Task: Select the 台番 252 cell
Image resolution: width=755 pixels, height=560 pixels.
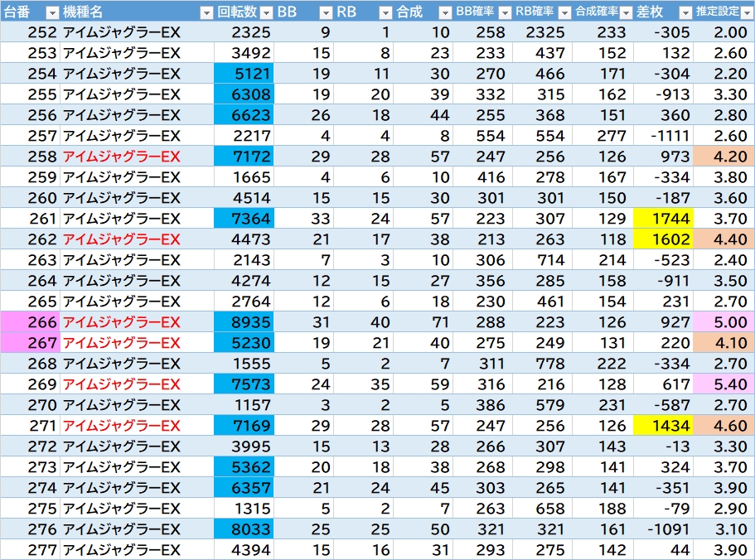Action: pyautogui.click(x=30, y=32)
